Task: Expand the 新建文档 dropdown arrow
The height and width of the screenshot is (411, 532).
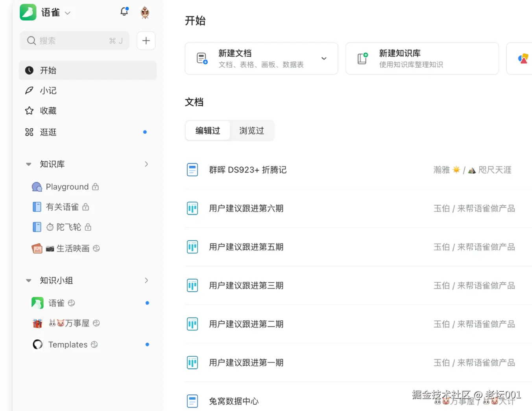Action: [x=324, y=58]
